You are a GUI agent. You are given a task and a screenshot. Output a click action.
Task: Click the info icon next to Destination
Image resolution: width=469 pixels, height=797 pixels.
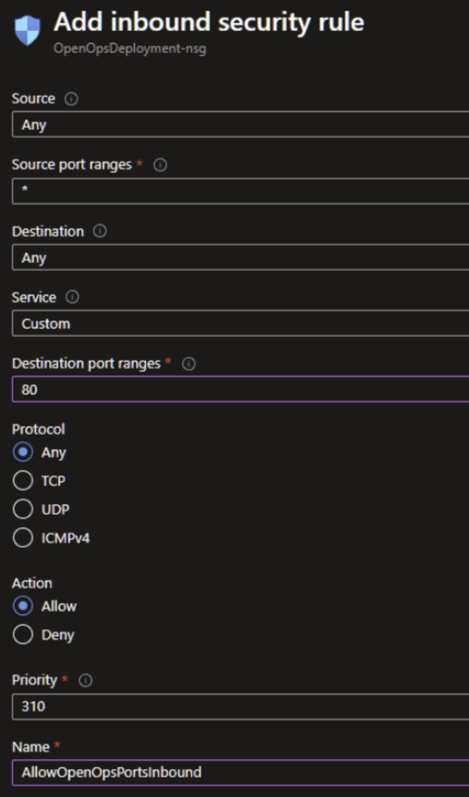(x=100, y=232)
